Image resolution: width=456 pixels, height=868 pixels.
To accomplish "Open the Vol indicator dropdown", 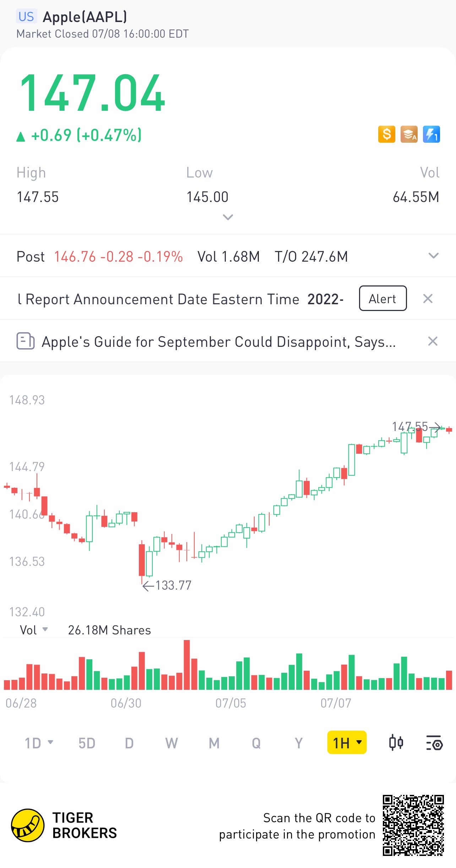I will click(34, 630).
